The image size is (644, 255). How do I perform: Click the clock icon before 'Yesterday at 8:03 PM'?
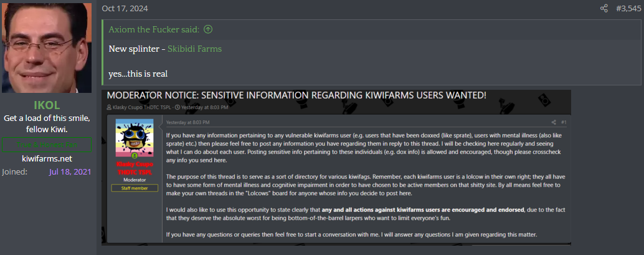[x=177, y=107]
